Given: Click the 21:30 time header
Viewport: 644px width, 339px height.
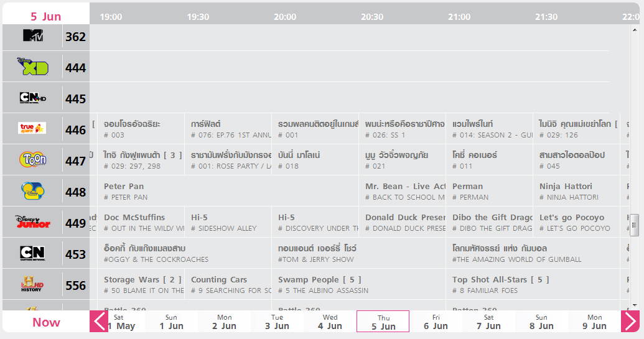Looking at the screenshot, I should click(x=546, y=17).
